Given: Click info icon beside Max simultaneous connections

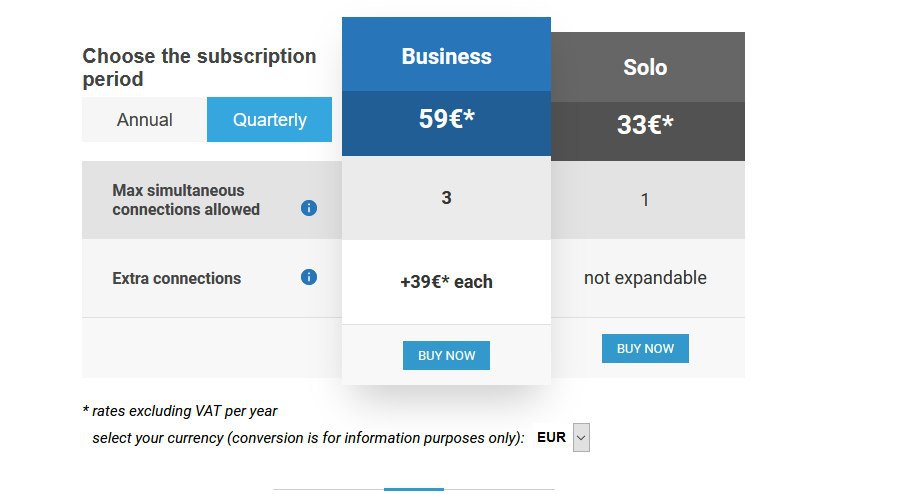Looking at the screenshot, I should click(x=309, y=208).
